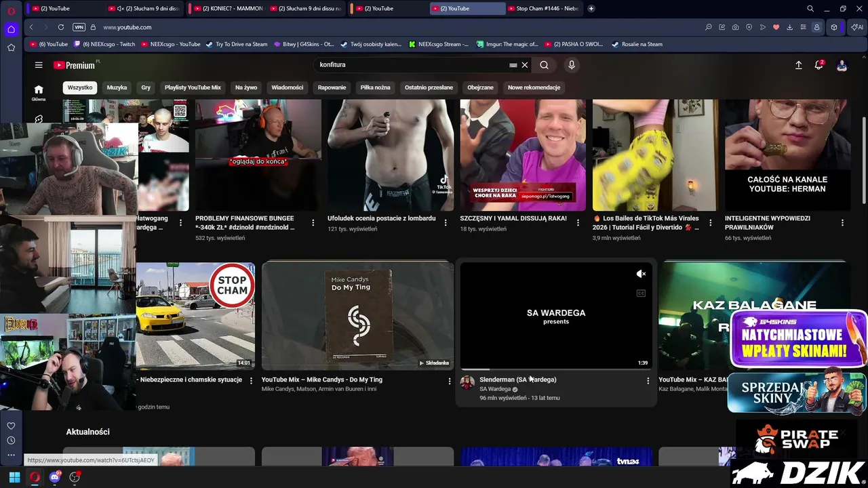Open a new tab with plus button
Viewport: 868px width, 488px height.
pos(591,9)
